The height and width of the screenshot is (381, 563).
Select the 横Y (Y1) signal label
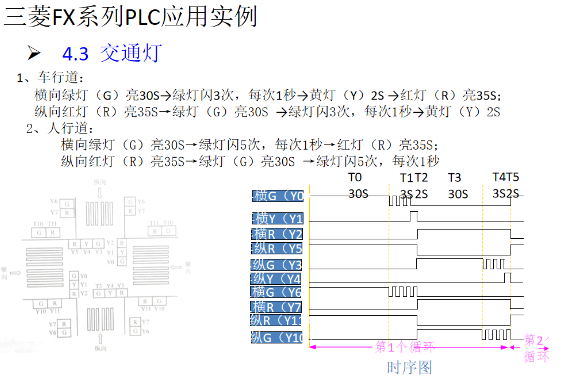pyautogui.click(x=278, y=218)
